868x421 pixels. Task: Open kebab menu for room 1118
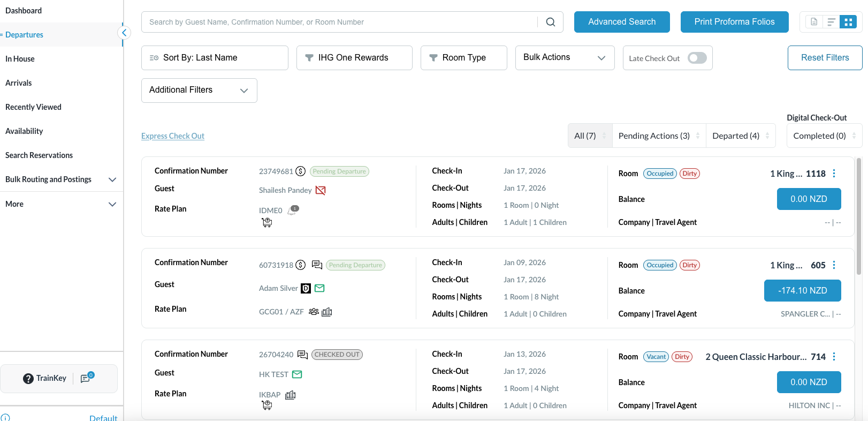tap(834, 174)
